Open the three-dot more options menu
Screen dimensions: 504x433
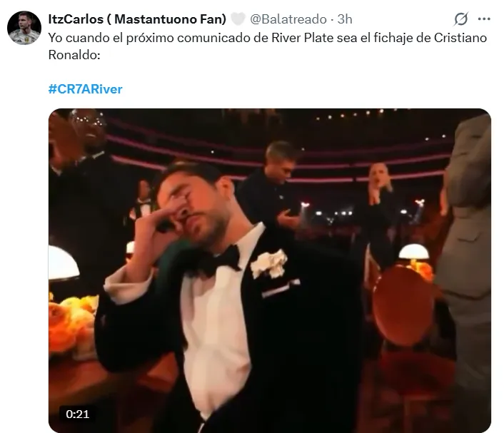484,19
